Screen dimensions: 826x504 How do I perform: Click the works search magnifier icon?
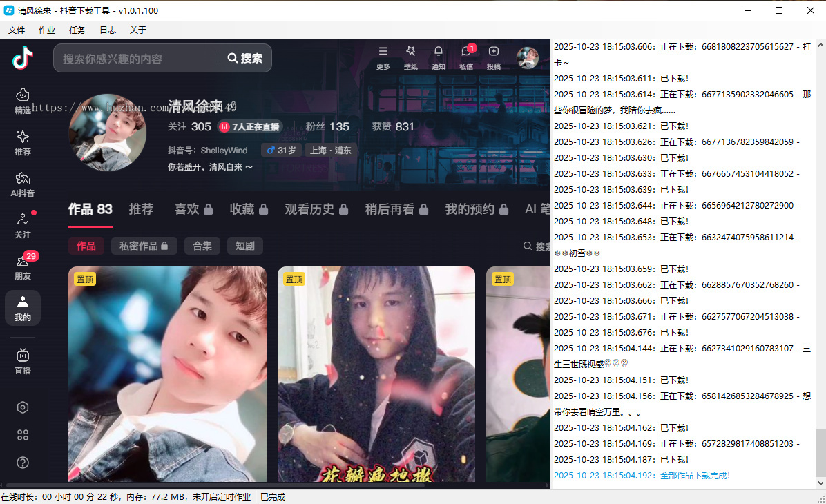pyautogui.click(x=528, y=246)
